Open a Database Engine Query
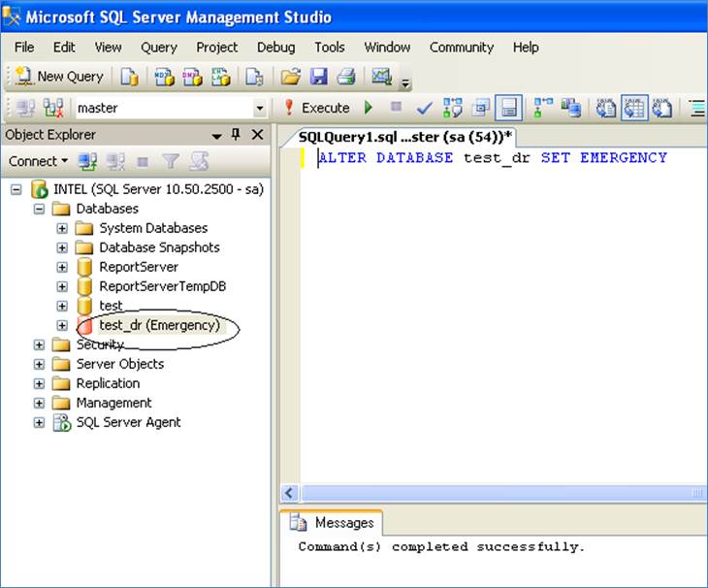This screenshot has height=588, width=708. 129,77
